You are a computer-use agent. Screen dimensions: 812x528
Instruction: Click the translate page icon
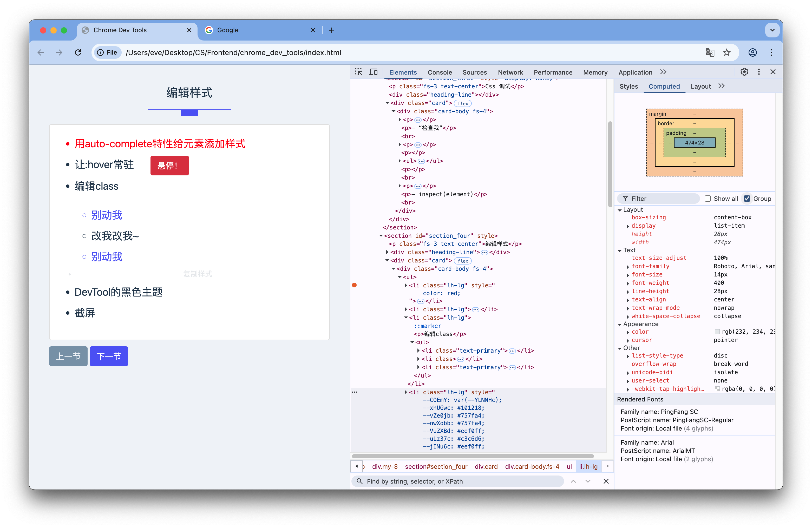pos(710,52)
